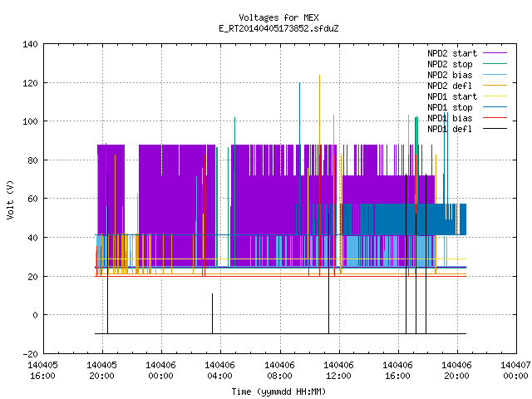
Task: Click the NPD2 stop green legend line
Action: tap(495, 64)
